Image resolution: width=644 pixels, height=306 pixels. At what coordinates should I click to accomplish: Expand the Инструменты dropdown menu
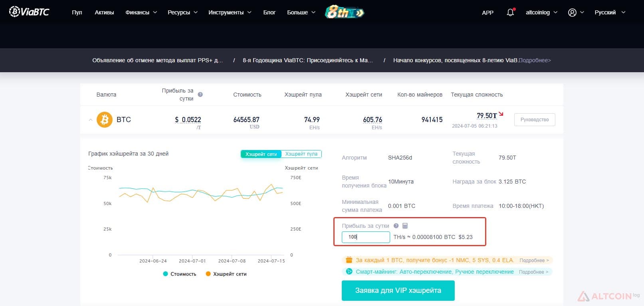coord(230,12)
